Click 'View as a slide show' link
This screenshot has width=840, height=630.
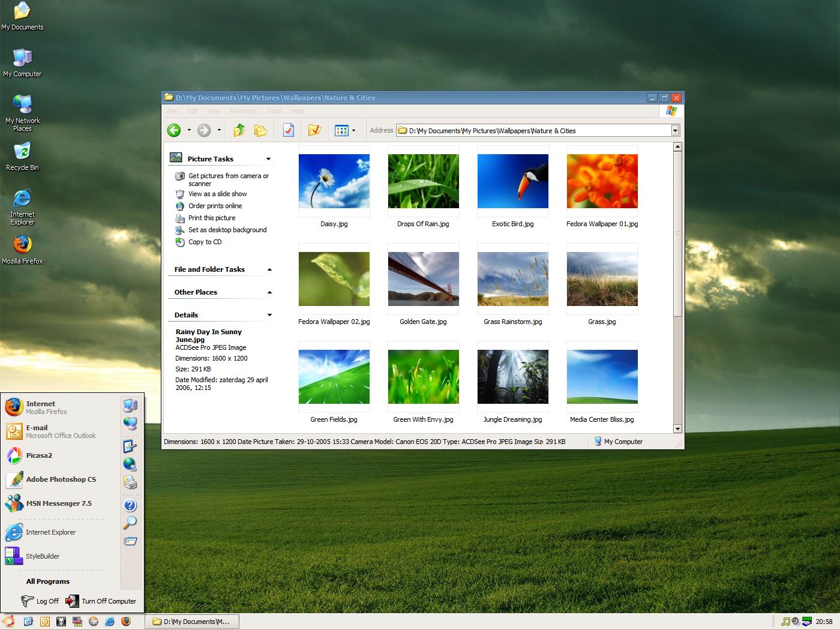coord(217,194)
